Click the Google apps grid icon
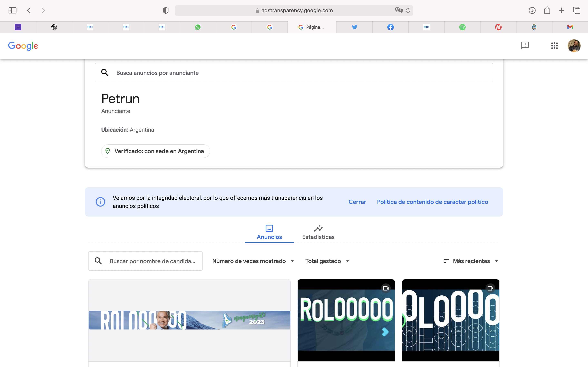Viewport: 588px width, 367px height. [554, 46]
